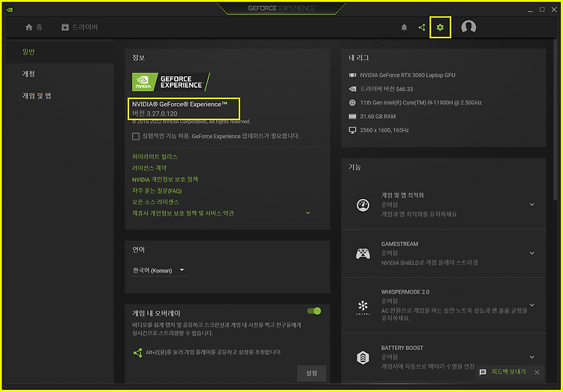Open the language dropdown showing Korean
Image resolution: width=563 pixels, height=392 pixels.
[159, 270]
